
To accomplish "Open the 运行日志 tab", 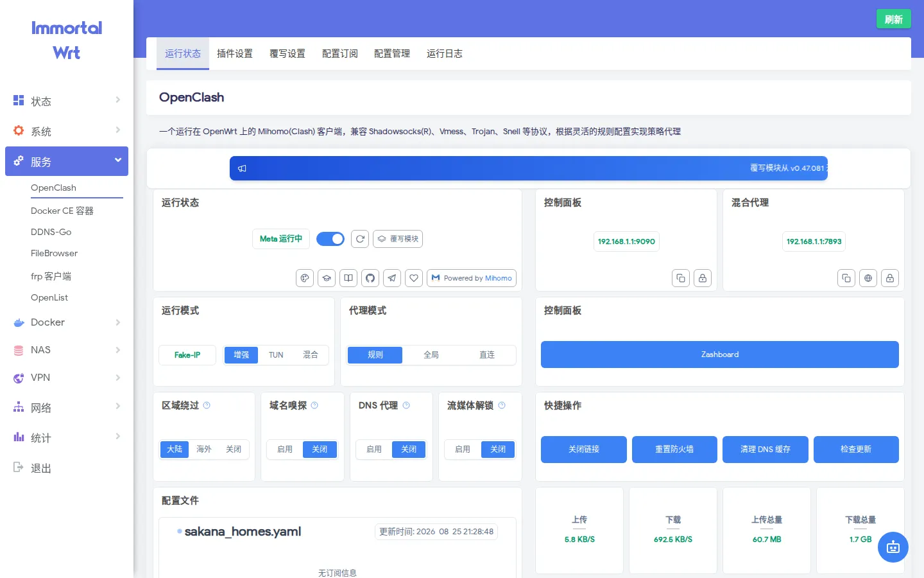I will point(445,53).
